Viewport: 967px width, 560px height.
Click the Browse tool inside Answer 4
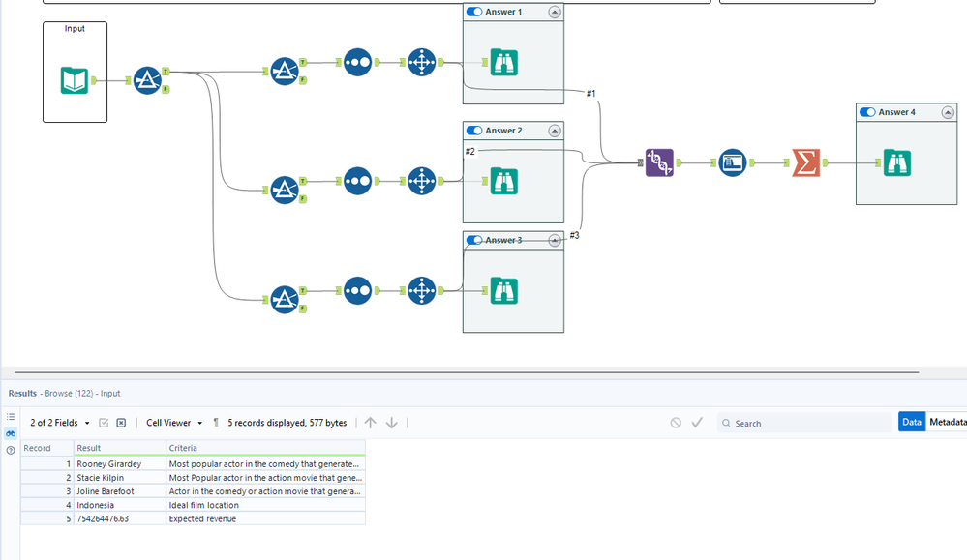click(x=896, y=163)
